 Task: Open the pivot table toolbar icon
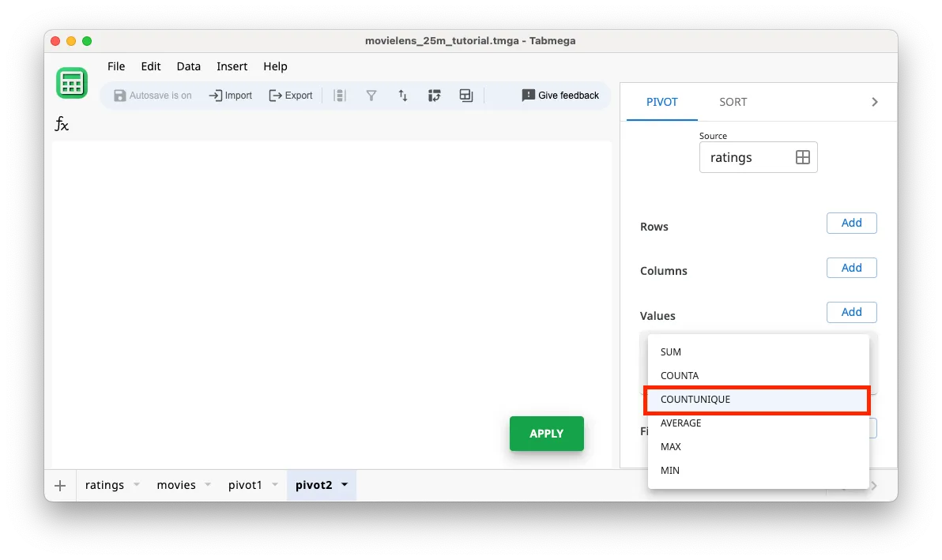(x=434, y=95)
